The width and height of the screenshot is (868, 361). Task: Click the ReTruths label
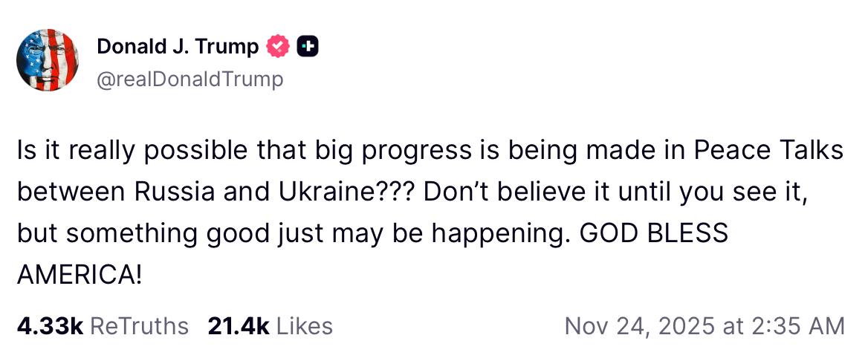(x=139, y=325)
